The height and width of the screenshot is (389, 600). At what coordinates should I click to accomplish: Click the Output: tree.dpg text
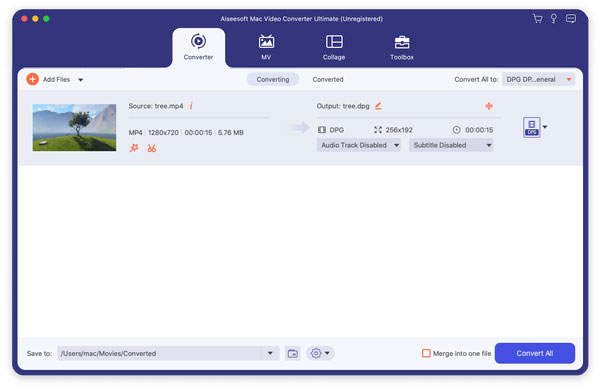click(x=343, y=106)
